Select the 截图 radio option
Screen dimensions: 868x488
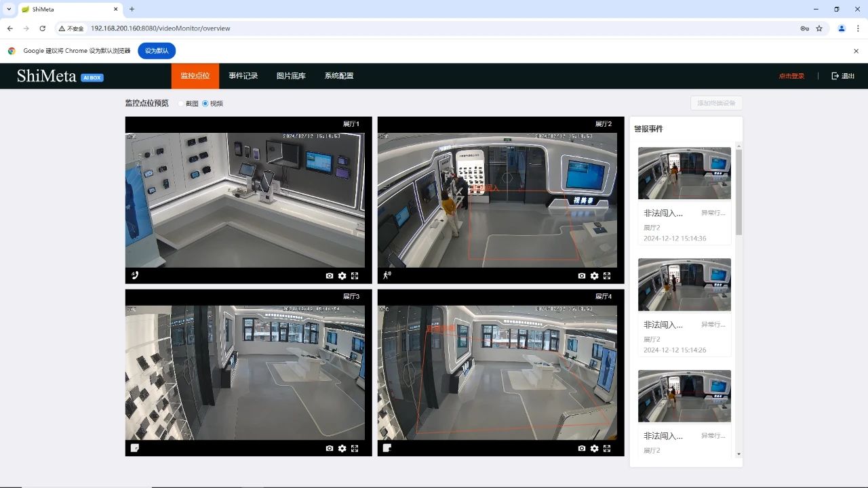(x=181, y=104)
